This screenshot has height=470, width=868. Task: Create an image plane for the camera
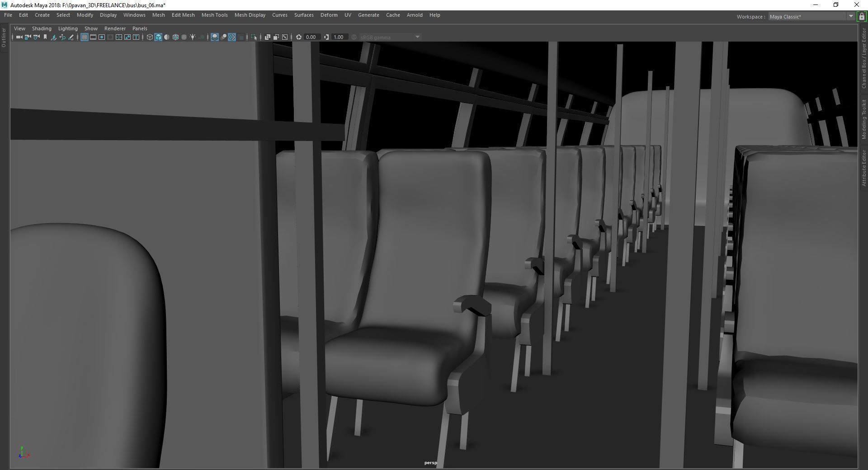pos(53,37)
